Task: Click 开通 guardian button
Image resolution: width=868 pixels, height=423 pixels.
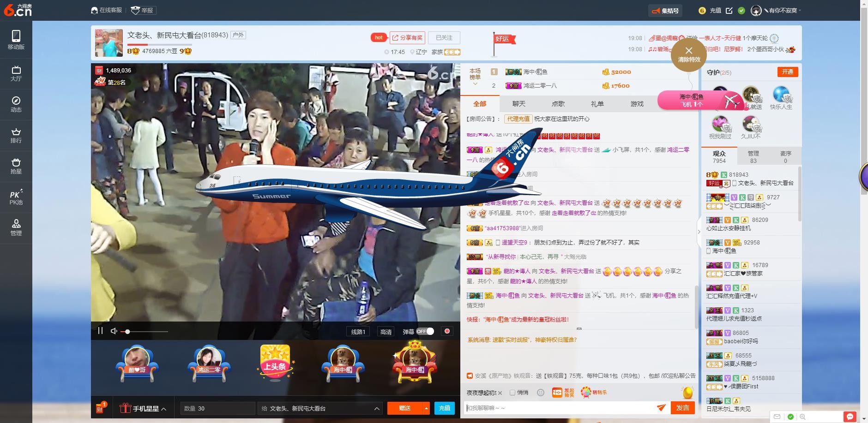Action: click(x=788, y=72)
